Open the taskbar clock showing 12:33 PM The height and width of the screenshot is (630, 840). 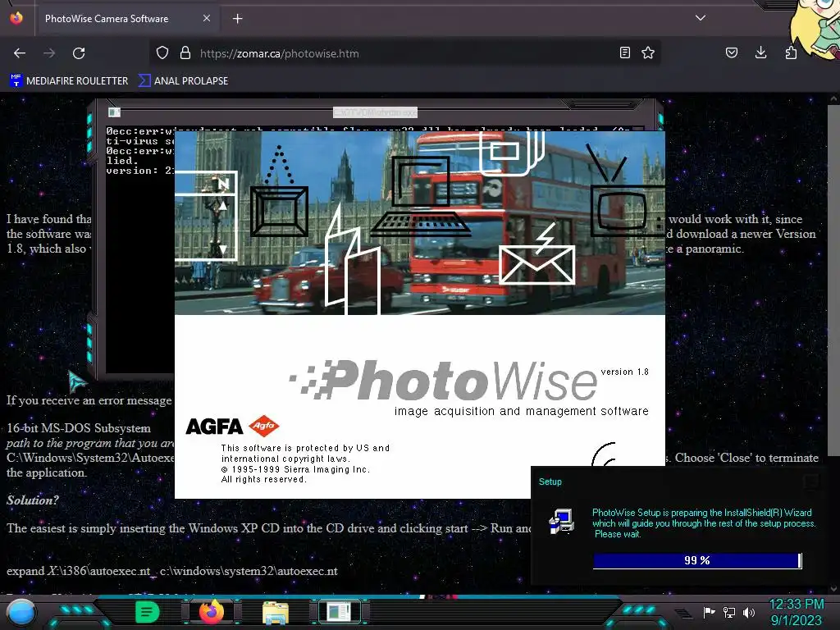click(797, 612)
